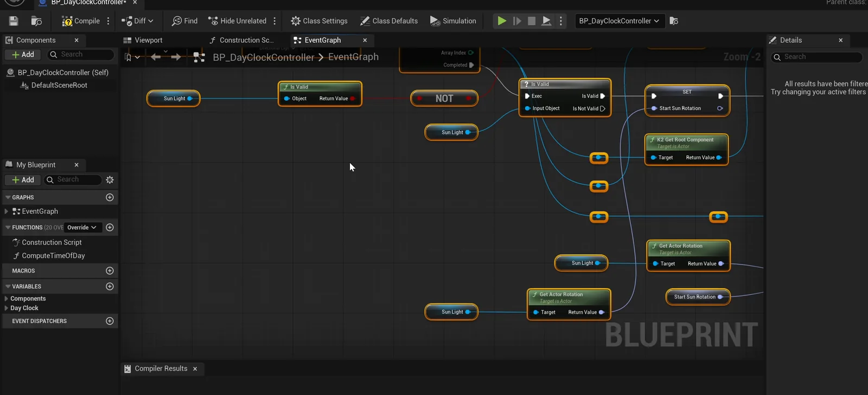
Task: Close the My Blueprint panel
Action: tap(76, 165)
